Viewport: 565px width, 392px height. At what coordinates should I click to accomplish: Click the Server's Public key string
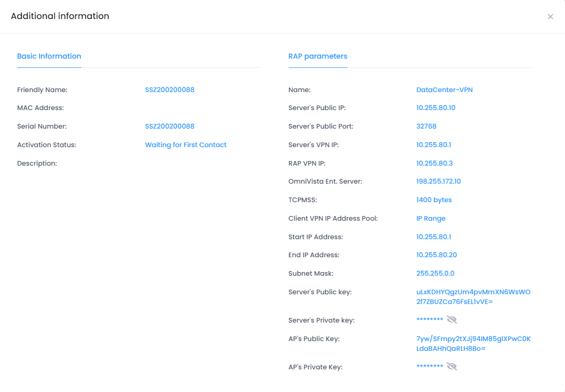tap(473, 297)
